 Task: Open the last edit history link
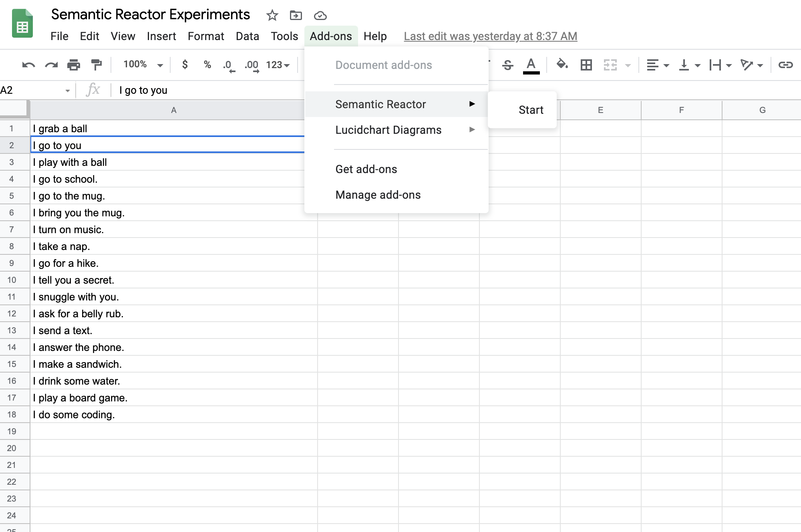(490, 36)
